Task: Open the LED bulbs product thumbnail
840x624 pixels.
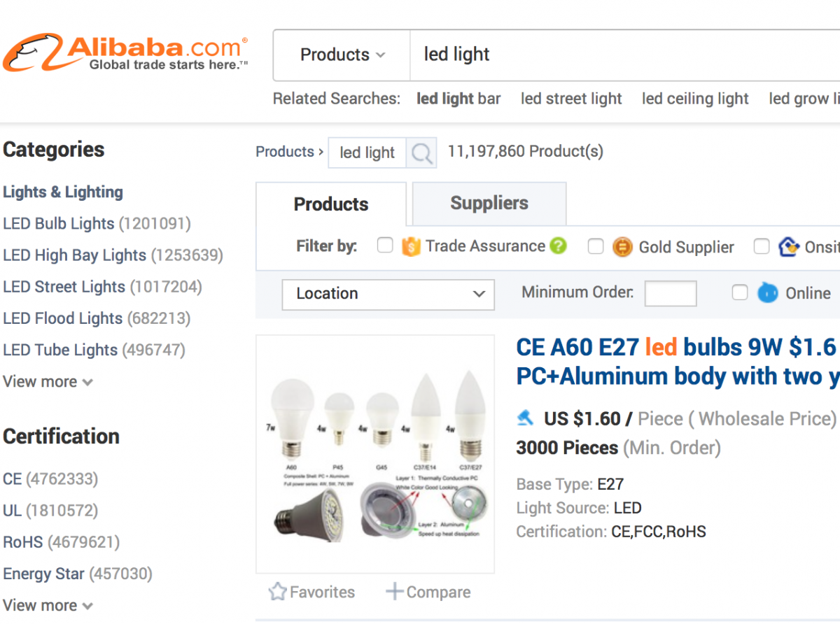Action: (x=375, y=455)
